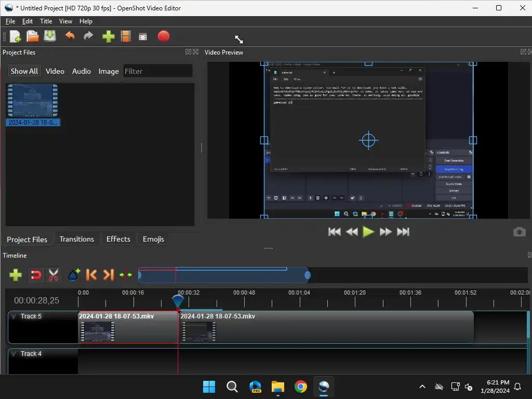Select second 2024-01-28 18-07-53.mkv clip
Viewport: 532px width, 399px height.
click(x=326, y=327)
